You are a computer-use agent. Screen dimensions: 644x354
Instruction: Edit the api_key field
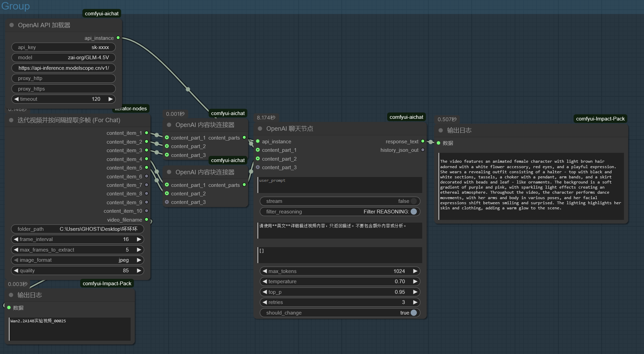64,47
